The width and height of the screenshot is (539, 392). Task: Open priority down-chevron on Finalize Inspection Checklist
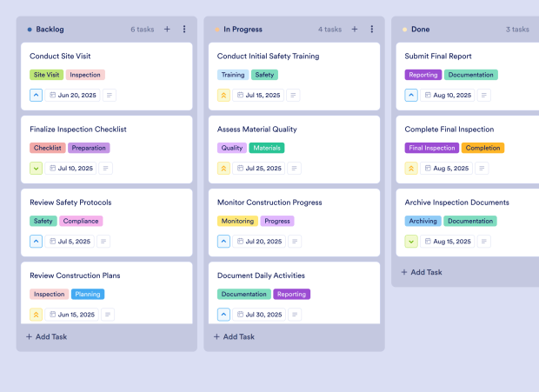36,169
